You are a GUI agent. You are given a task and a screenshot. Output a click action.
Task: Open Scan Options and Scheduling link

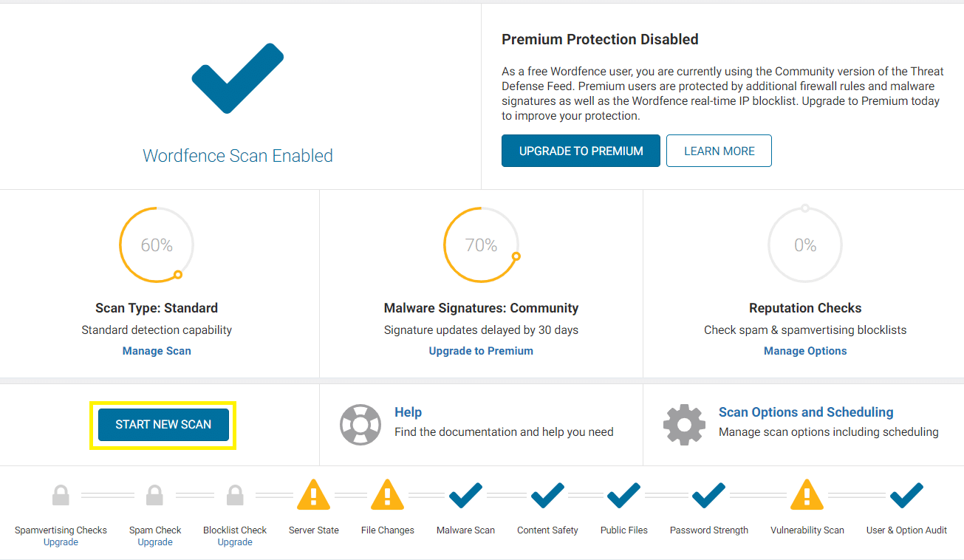pyautogui.click(x=806, y=412)
